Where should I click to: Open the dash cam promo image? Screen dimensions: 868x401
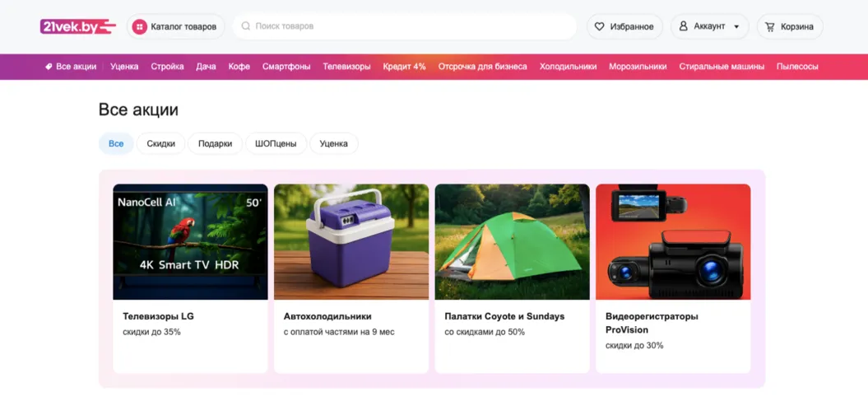pos(673,241)
